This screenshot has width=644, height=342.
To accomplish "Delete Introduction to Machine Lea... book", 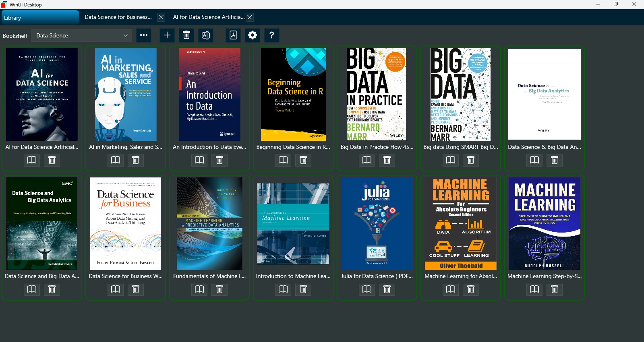I will (x=303, y=289).
